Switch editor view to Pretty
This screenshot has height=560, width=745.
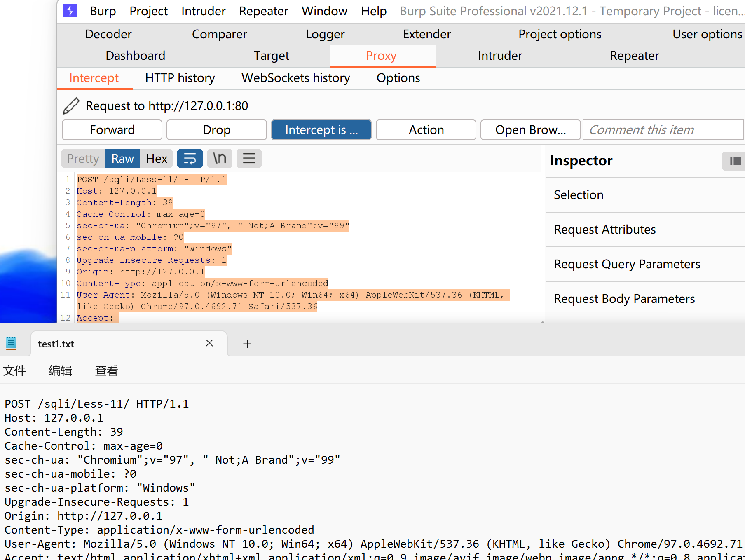(x=83, y=159)
